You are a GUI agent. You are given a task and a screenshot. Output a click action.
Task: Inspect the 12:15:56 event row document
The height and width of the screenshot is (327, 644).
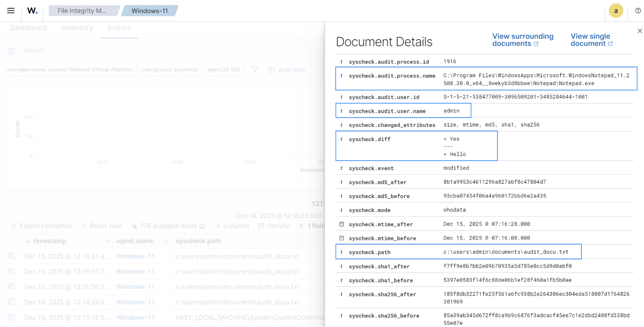tap(12, 287)
